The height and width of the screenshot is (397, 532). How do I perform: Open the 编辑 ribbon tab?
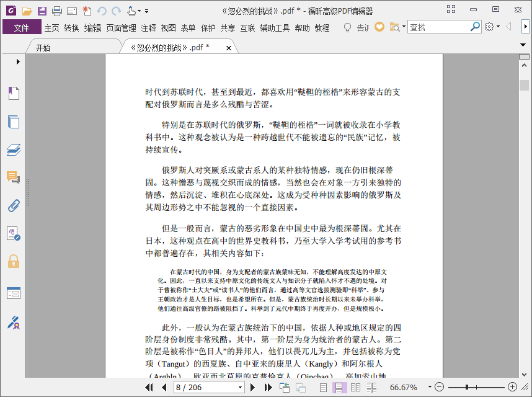click(x=92, y=28)
